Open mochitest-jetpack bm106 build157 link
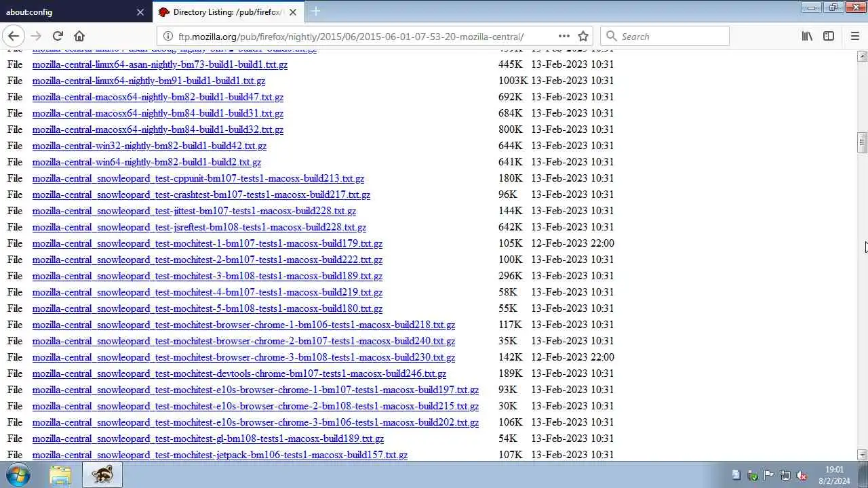This screenshot has height=488, width=868. point(220,455)
